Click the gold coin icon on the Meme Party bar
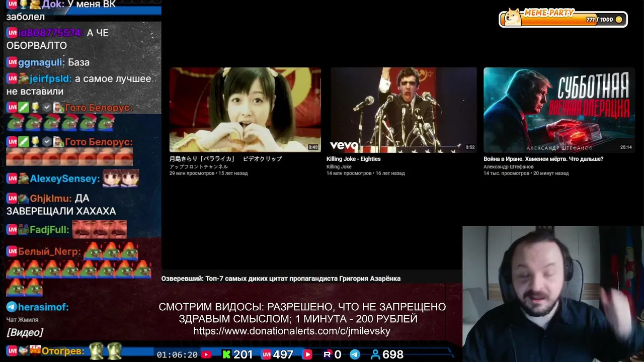644x362 pixels. point(619,20)
